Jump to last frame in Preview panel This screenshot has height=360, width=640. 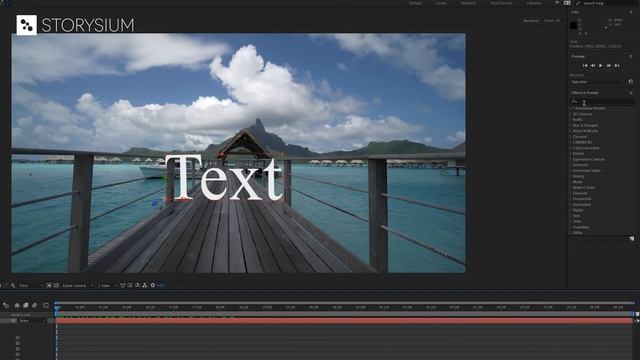(617, 65)
